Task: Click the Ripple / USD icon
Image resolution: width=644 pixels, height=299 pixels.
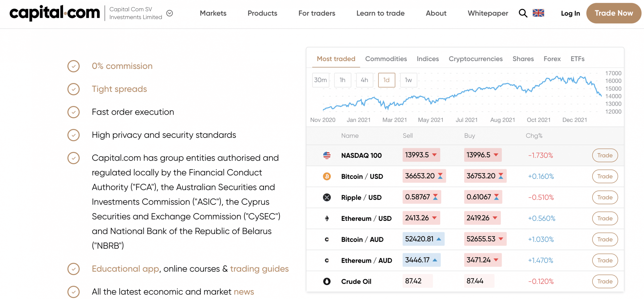Action: (327, 197)
